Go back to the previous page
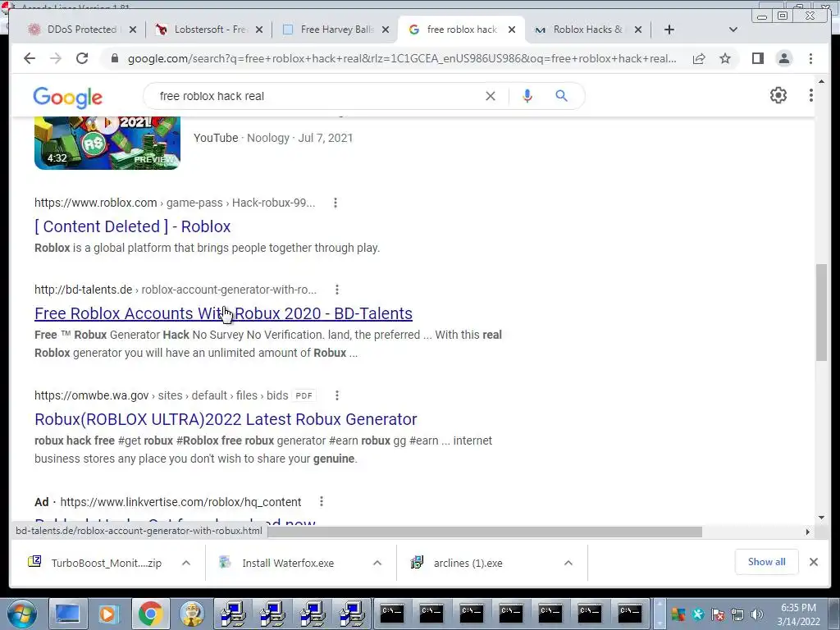 click(30, 58)
